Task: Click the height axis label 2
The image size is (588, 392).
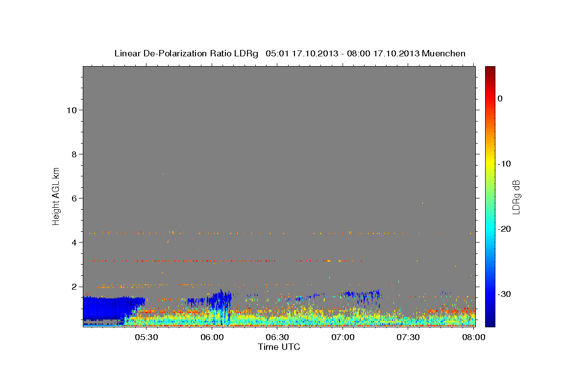Action: pos(73,286)
